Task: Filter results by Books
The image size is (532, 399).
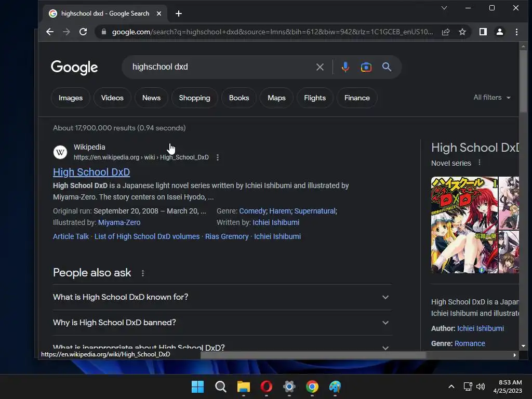Action: tap(239, 98)
